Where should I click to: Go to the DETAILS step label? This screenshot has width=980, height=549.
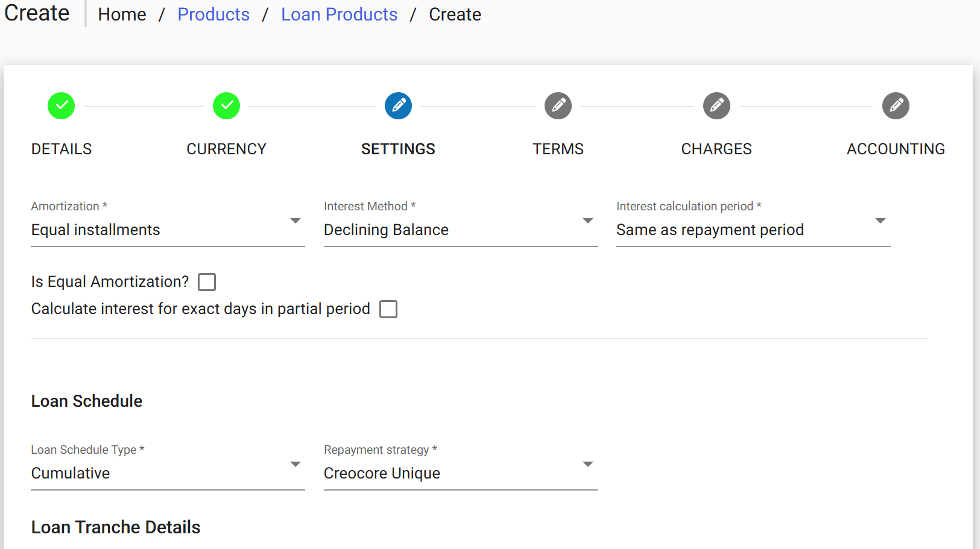(x=62, y=149)
